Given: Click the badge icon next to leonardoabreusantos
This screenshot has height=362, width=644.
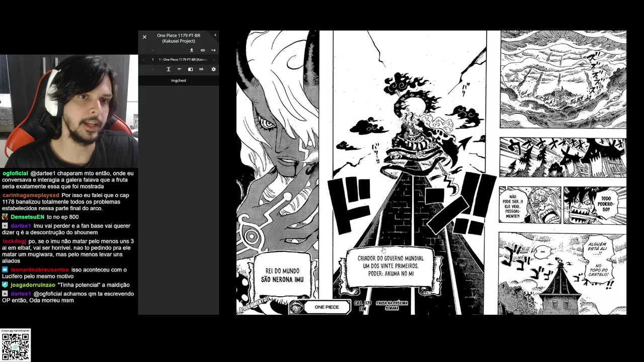Looking at the screenshot, I should (x=5, y=270).
